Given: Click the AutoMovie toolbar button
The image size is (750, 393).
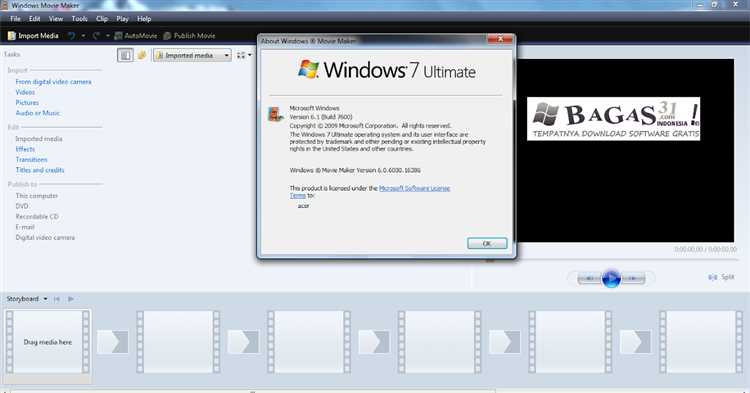Looking at the screenshot, I should (x=136, y=36).
